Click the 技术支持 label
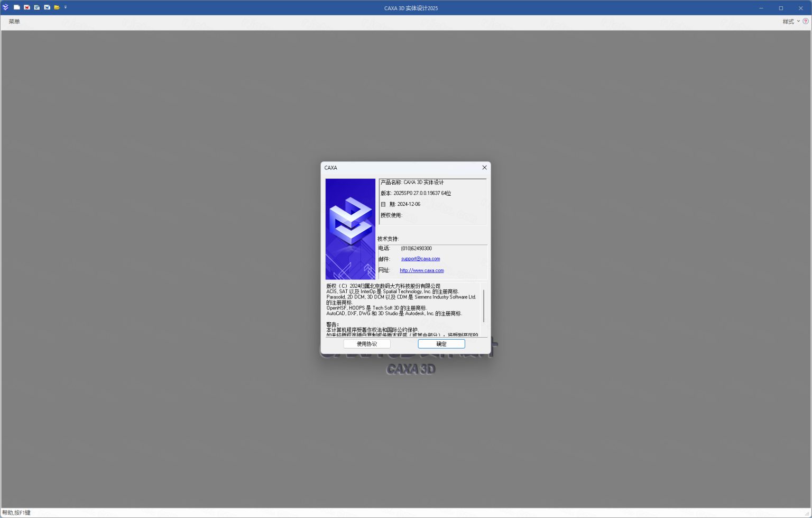The height and width of the screenshot is (518, 812). 388,239
